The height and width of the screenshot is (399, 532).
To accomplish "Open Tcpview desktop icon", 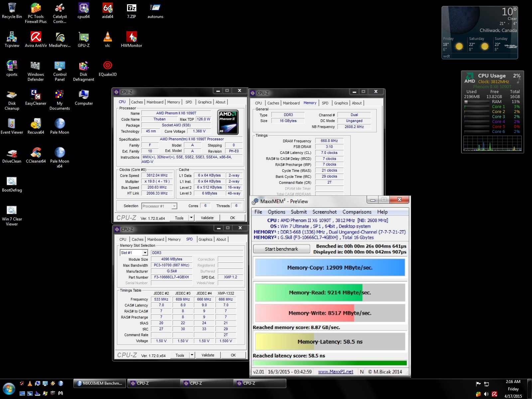I will (x=12, y=40).
